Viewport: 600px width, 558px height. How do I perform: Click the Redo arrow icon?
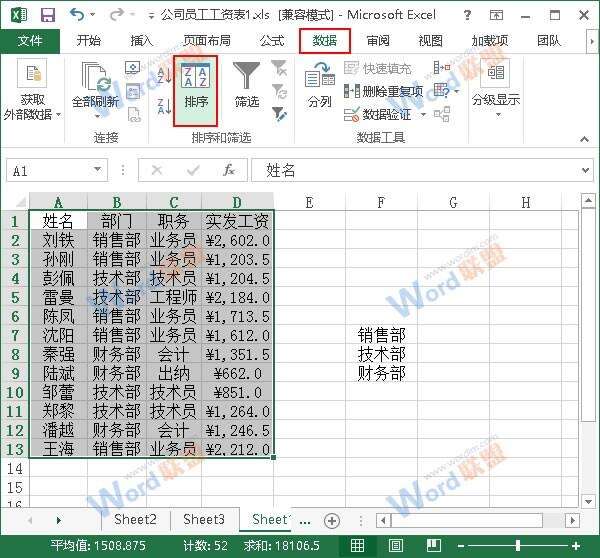[x=117, y=15]
